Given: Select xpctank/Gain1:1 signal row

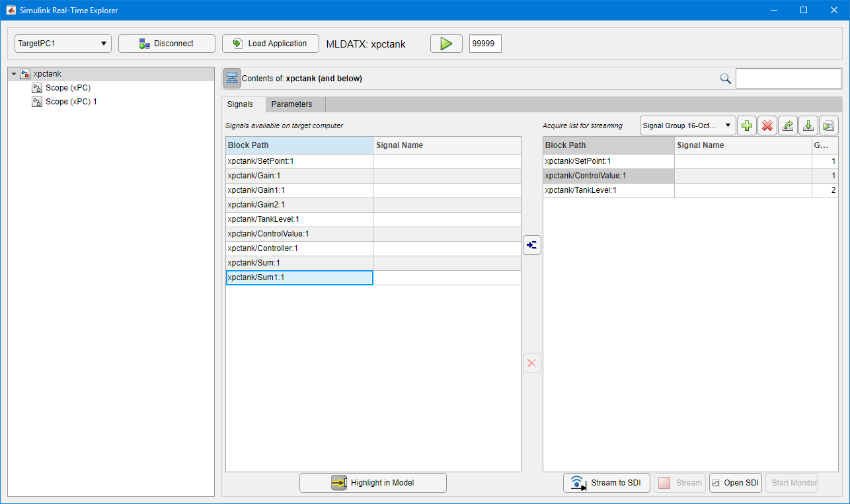Looking at the screenshot, I should coord(373,190).
